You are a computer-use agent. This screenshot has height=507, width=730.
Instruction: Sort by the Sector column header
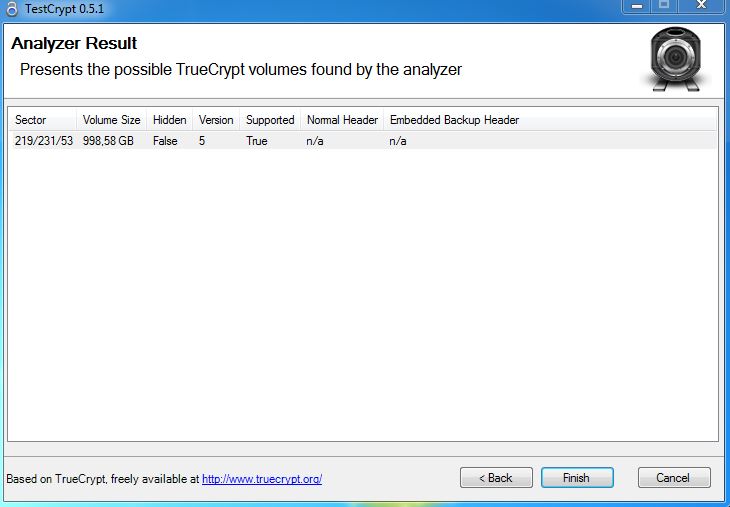[x=43, y=120]
